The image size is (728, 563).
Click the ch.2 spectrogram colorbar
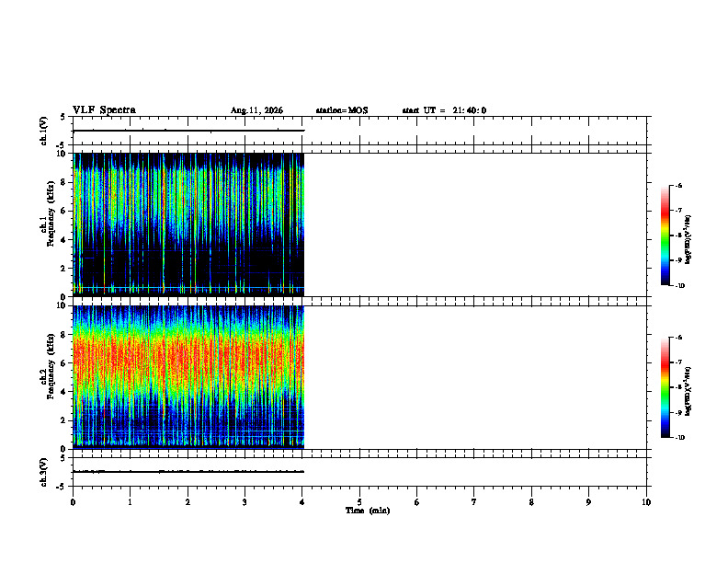(665, 387)
